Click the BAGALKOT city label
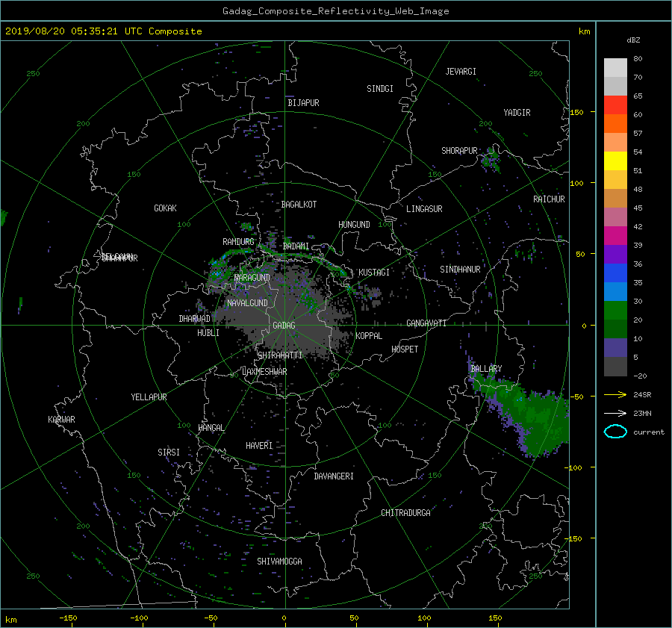The image size is (672, 628). pos(299,205)
